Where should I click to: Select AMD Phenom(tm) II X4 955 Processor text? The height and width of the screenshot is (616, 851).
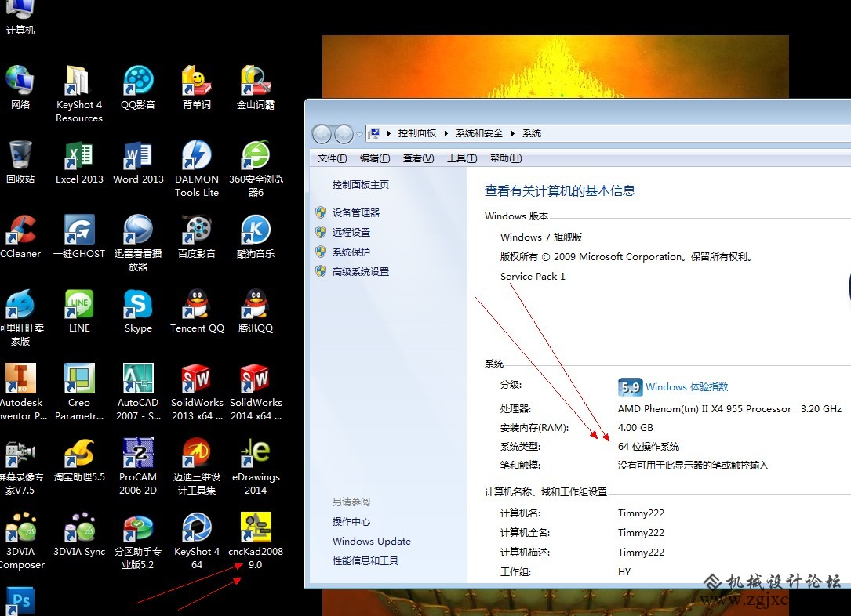(x=704, y=409)
